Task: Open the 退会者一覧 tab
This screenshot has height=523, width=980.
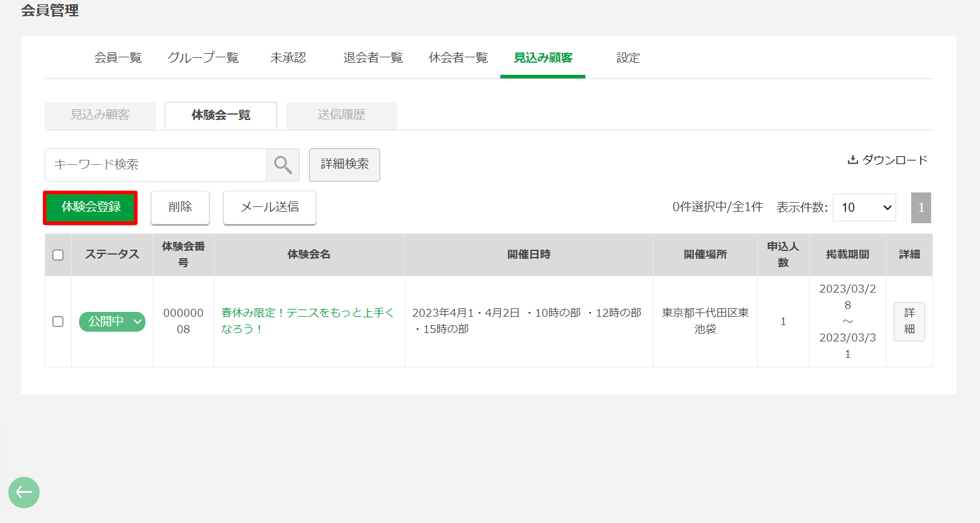Action: pyautogui.click(x=373, y=58)
